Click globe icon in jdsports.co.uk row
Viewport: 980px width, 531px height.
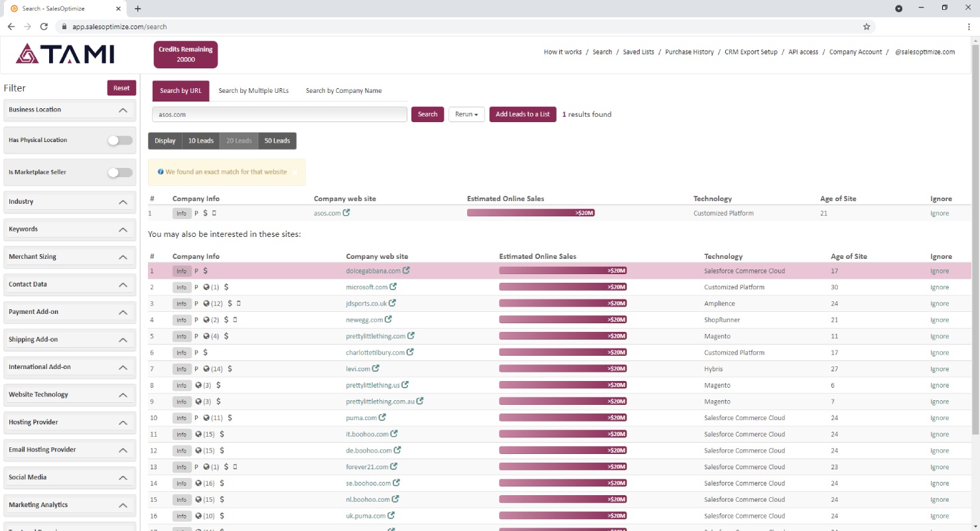tap(206, 303)
